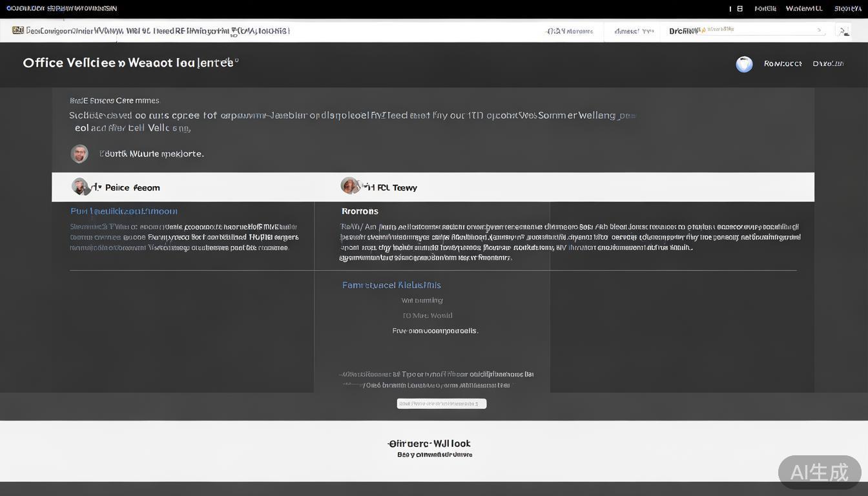This screenshot has height=496, width=868.
Task: Click the blue heading link in the left column
Action: coord(123,211)
